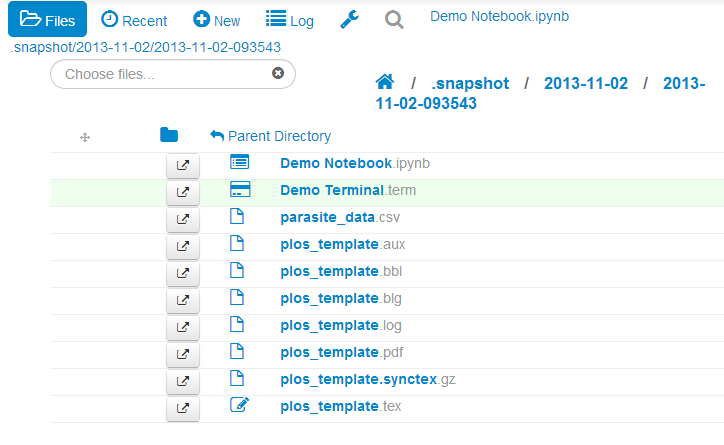Screen dimensions: 724x445
Task: Show the Log tab
Action: pos(289,20)
